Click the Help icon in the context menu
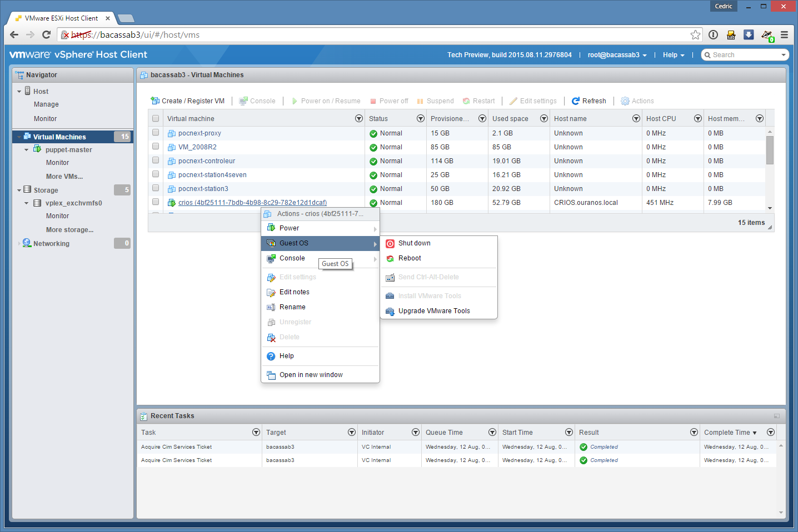 tap(271, 357)
